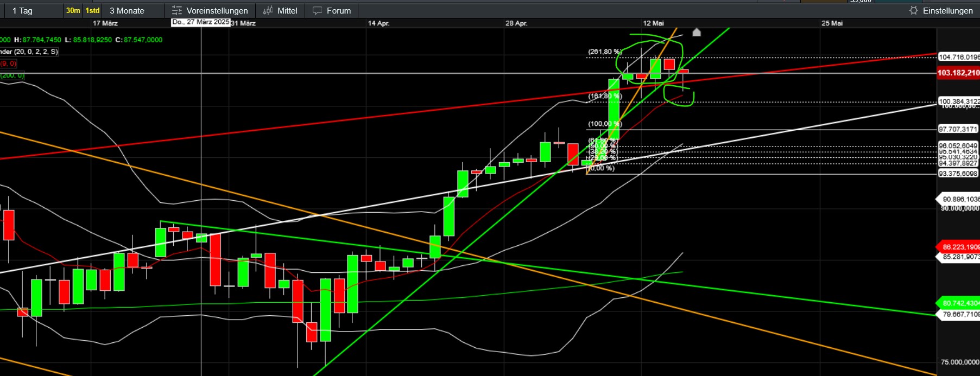
Task: Open the Voreinstellungen presets menu
Action: (x=210, y=11)
